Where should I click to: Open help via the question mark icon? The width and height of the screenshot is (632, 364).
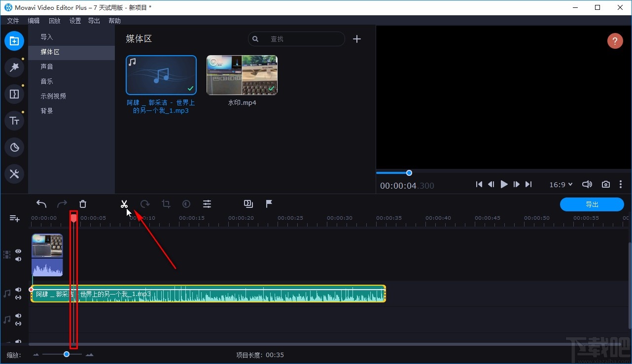point(615,41)
